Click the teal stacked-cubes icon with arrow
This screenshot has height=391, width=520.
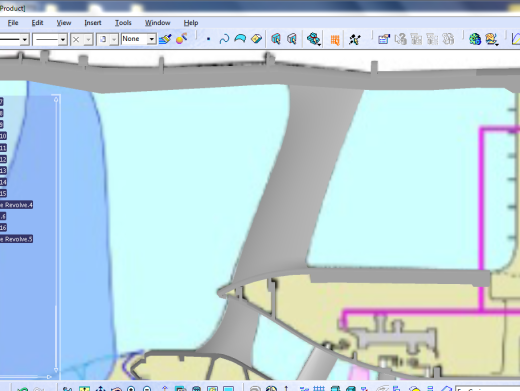coord(314,39)
